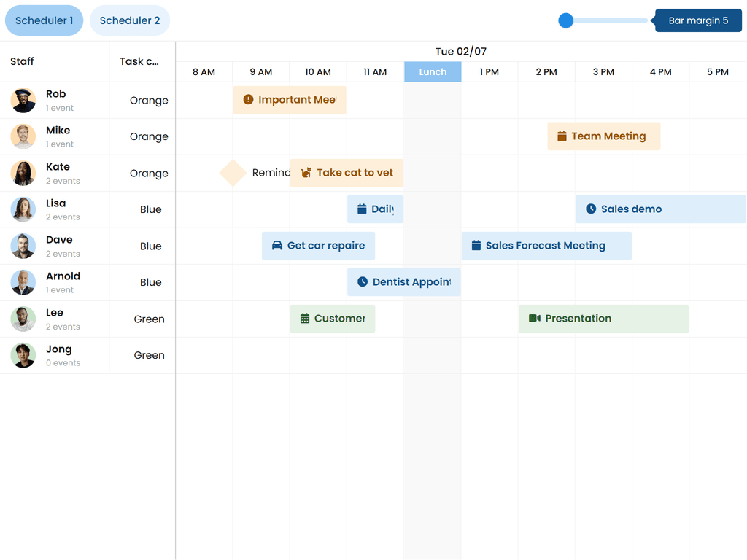Click the calendar icon on the Customer event

[304, 319]
